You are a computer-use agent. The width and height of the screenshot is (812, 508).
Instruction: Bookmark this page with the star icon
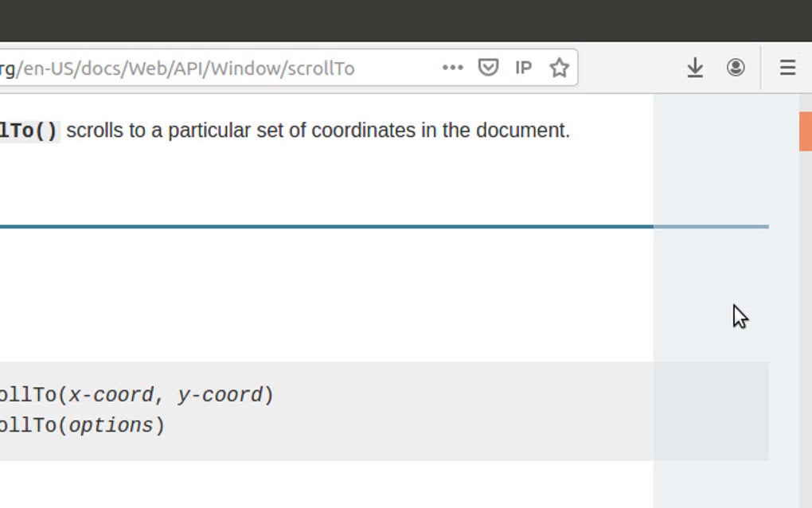pos(560,68)
